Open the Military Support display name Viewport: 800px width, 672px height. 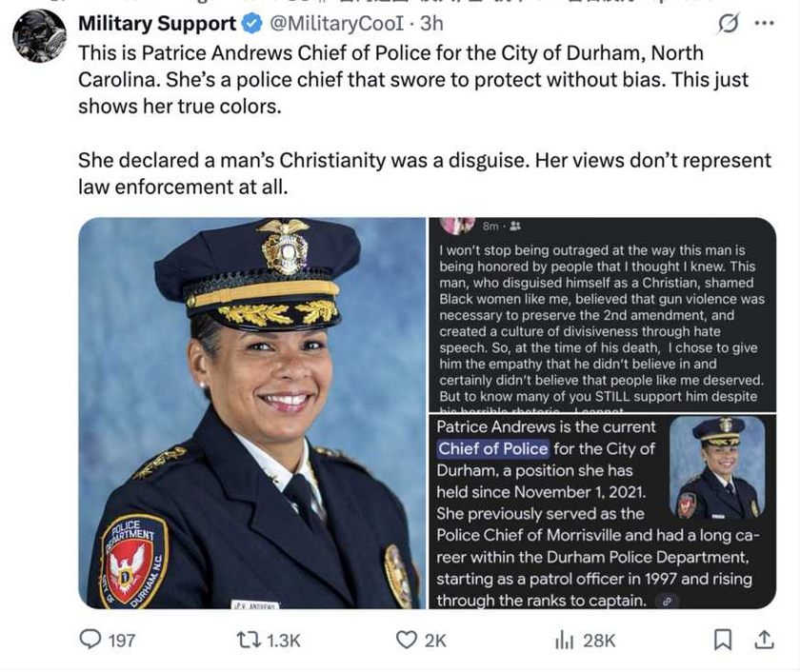point(157,24)
